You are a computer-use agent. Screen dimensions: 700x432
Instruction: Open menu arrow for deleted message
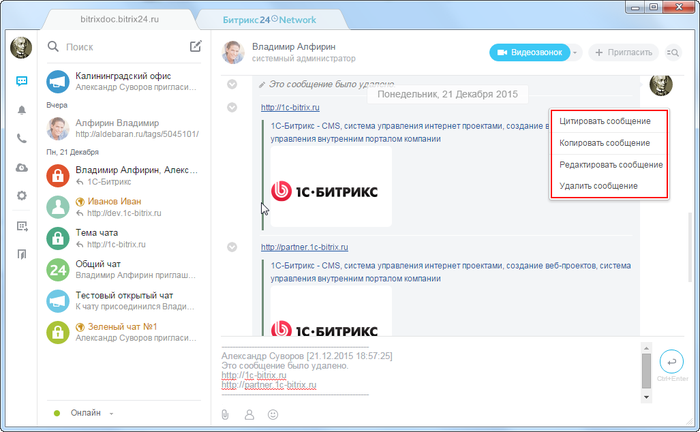pyautogui.click(x=232, y=84)
